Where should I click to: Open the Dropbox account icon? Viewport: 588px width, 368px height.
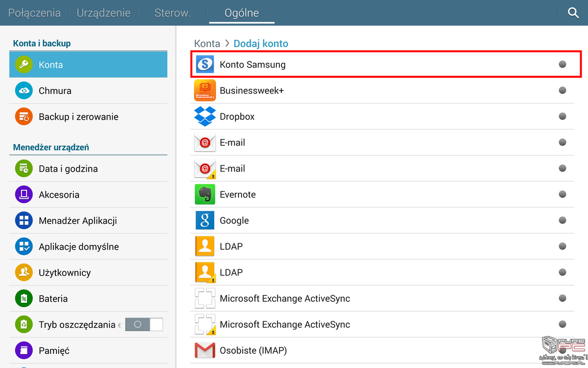point(205,117)
